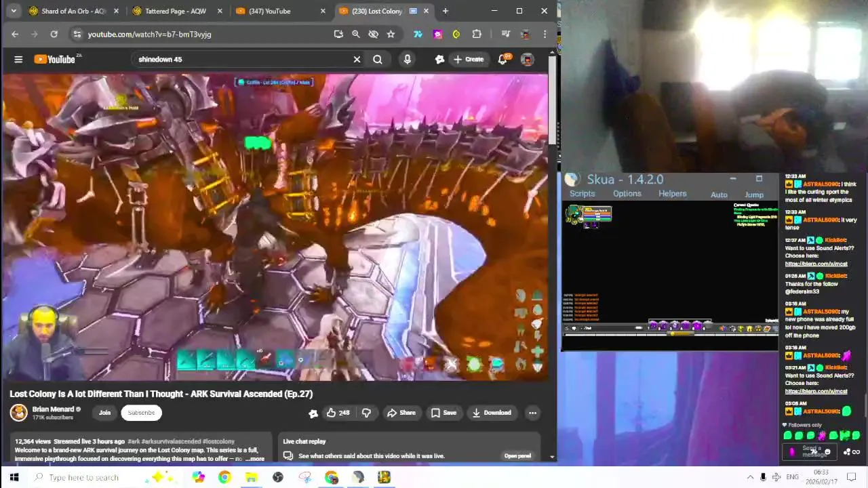Click the YouTube search magnifier button

[378, 60]
